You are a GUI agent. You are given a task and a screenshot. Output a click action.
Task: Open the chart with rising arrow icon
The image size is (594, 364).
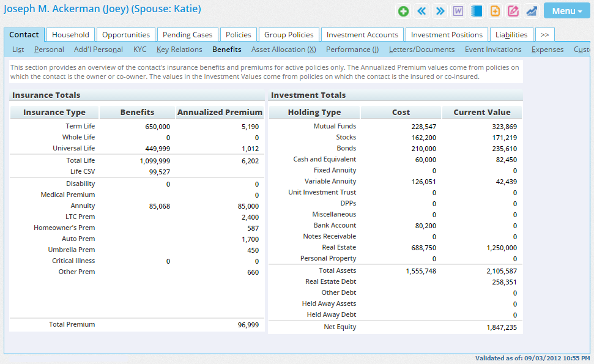click(532, 11)
